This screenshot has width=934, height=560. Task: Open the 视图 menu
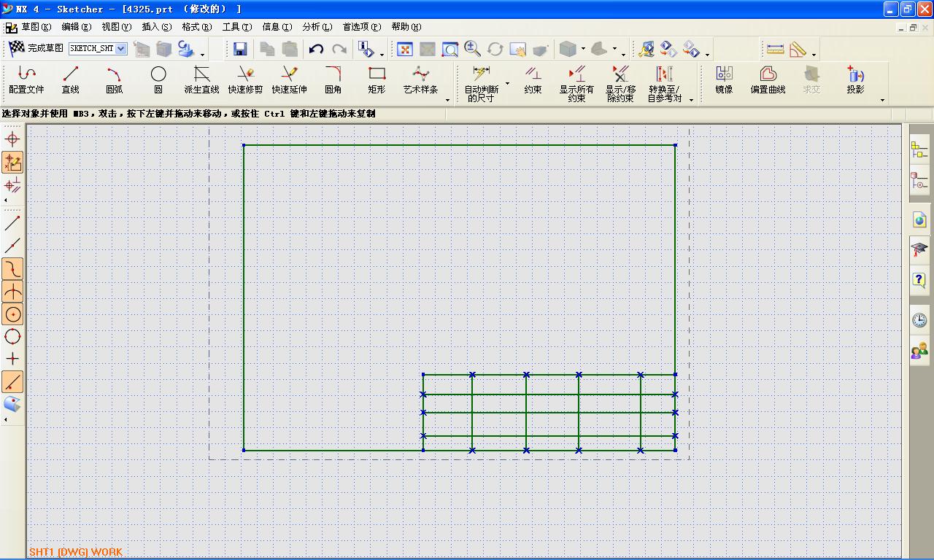117,27
